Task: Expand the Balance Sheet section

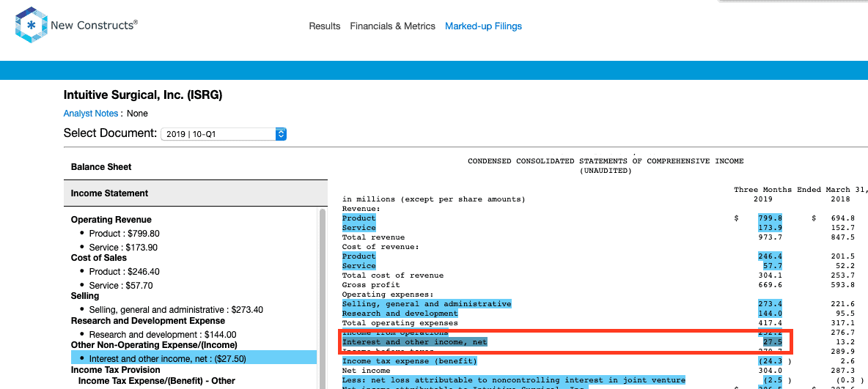Action: pos(196,166)
